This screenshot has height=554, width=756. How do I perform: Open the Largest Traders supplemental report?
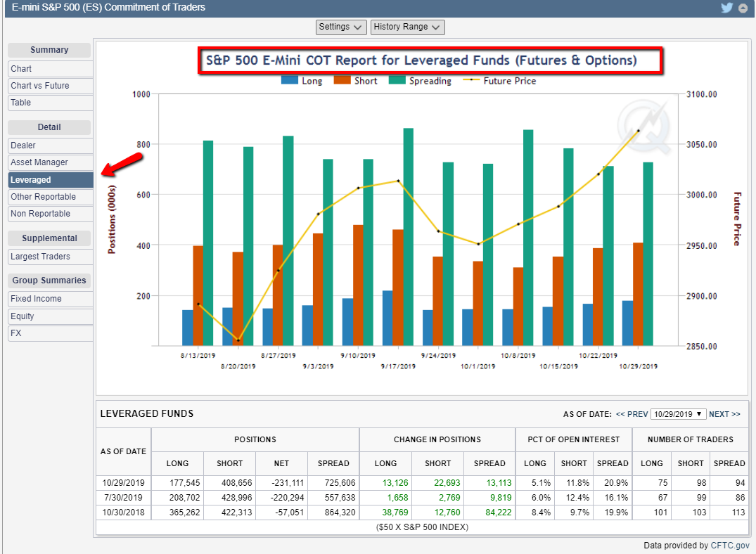click(50, 256)
